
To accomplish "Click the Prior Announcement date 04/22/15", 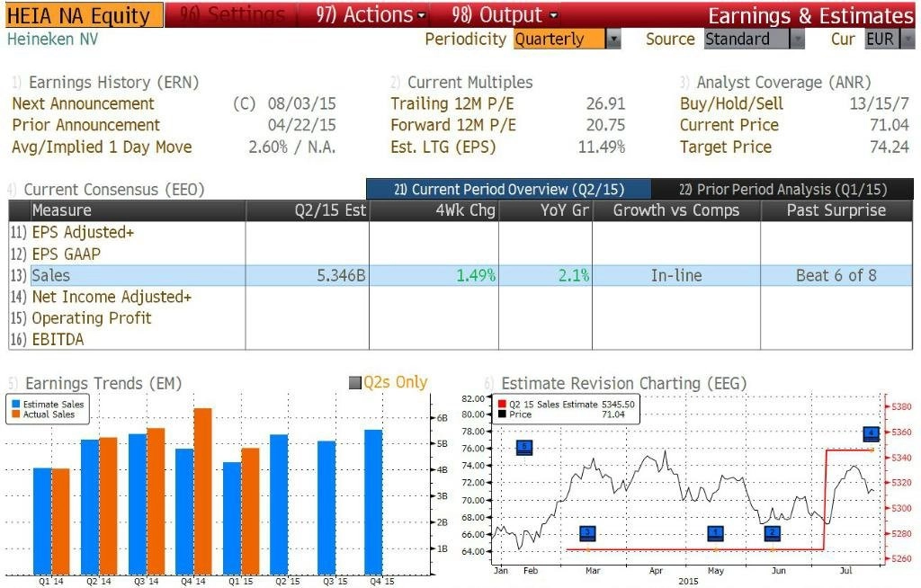I will pos(302,125).
